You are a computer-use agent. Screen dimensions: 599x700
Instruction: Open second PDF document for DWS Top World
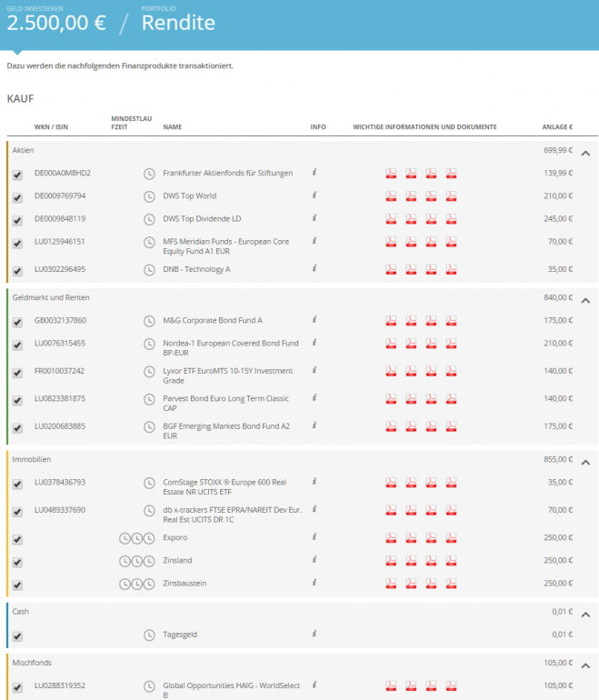click(411, 196)
